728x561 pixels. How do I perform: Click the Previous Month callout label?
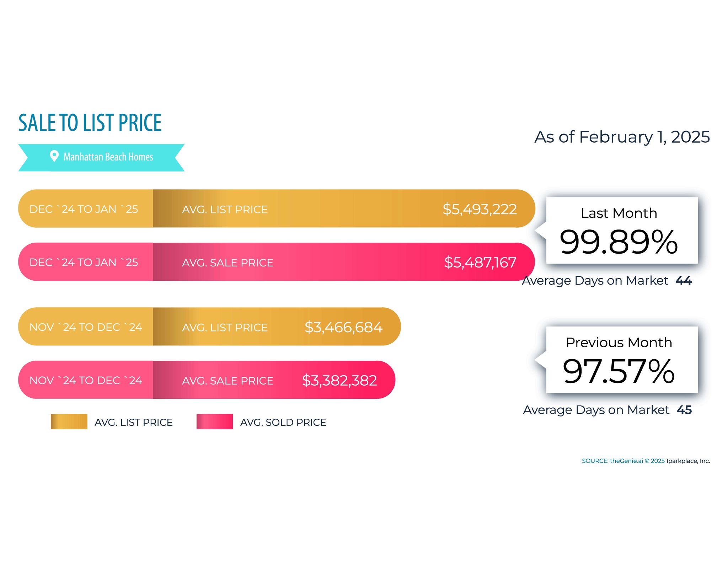619,343
